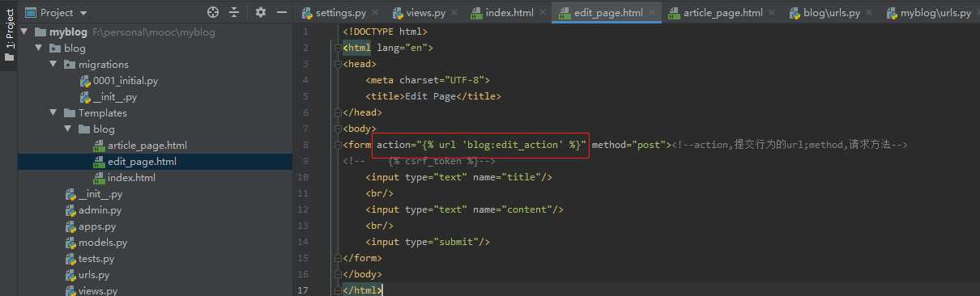
Task: Click the input type="submit" line
Action: pos(428,242)
